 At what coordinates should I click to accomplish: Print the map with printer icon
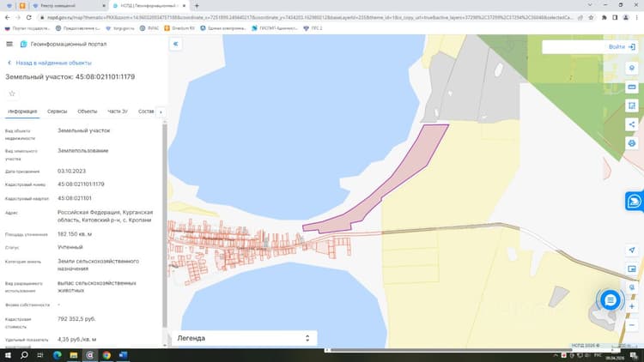coord(632,143)
